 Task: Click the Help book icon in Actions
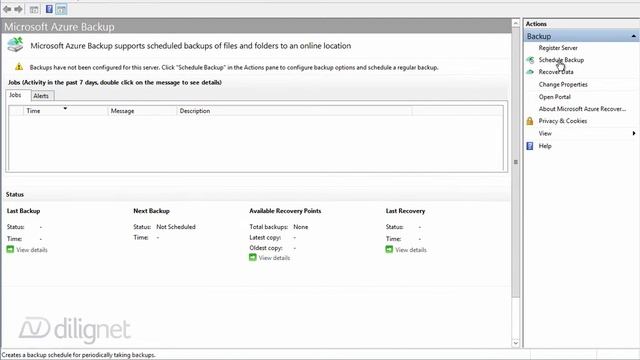pos(530,146)
